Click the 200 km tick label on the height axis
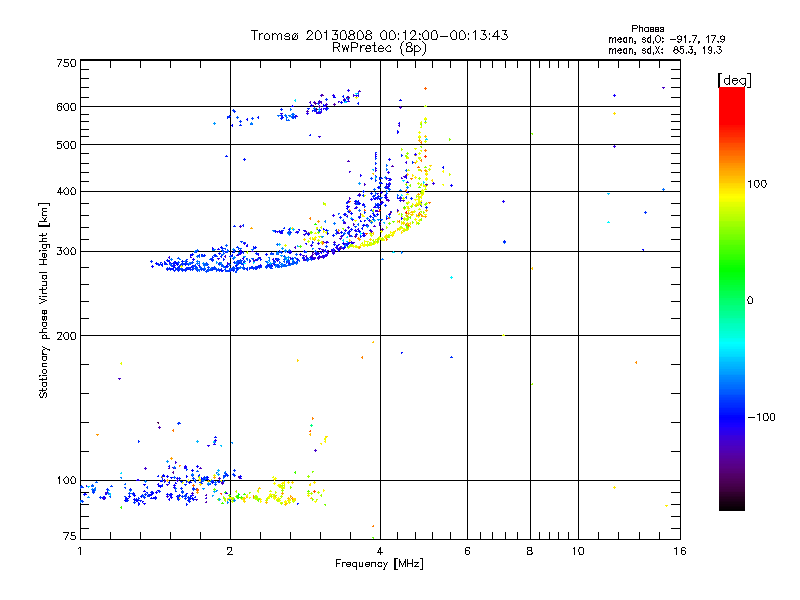Screen dimensions: 800x600 pos(66,336)
